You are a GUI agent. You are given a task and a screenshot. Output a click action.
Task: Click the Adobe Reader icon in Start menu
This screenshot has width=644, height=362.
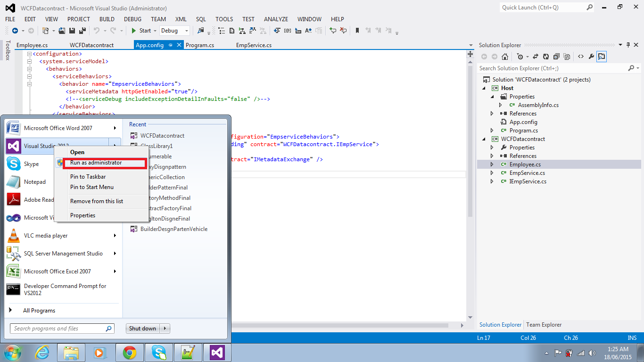click(13, 200)
